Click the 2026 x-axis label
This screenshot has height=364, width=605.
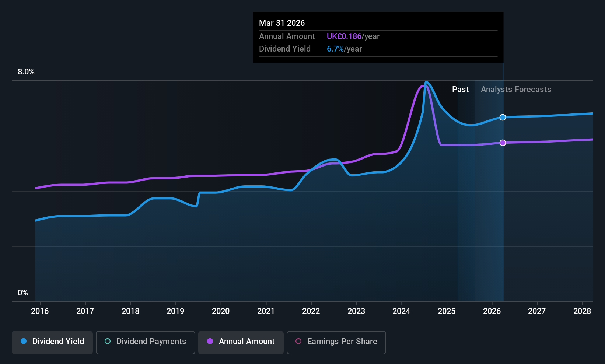click(x=492, y=311)
